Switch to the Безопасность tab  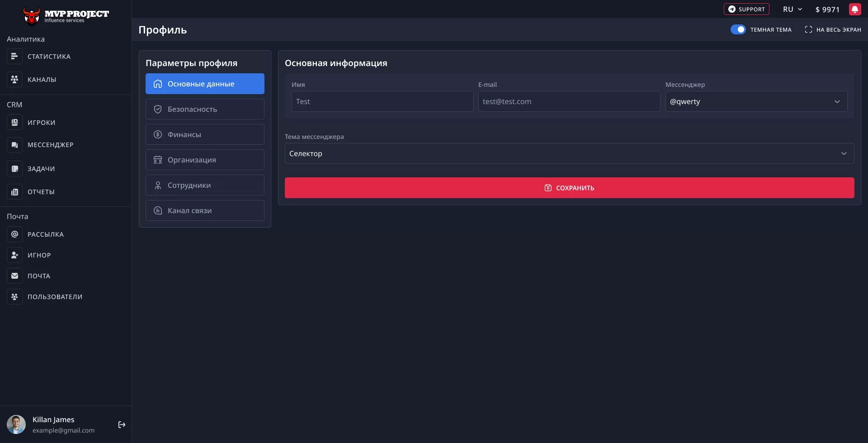[204, 109]
